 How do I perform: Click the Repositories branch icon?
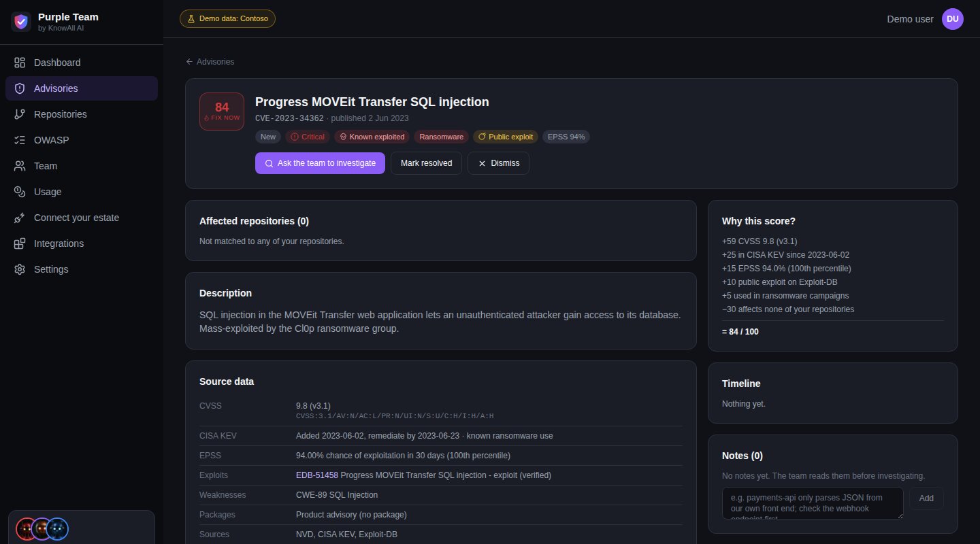(x=20, y=114)
